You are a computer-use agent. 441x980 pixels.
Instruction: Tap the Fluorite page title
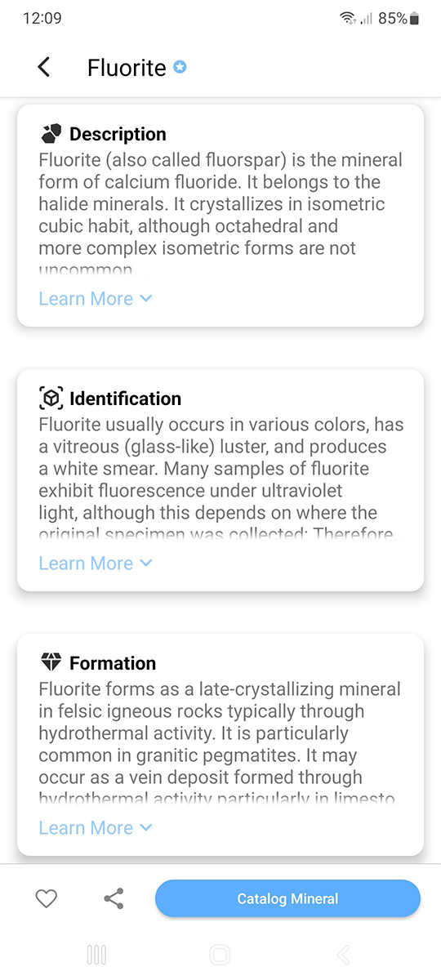point(127,68)
